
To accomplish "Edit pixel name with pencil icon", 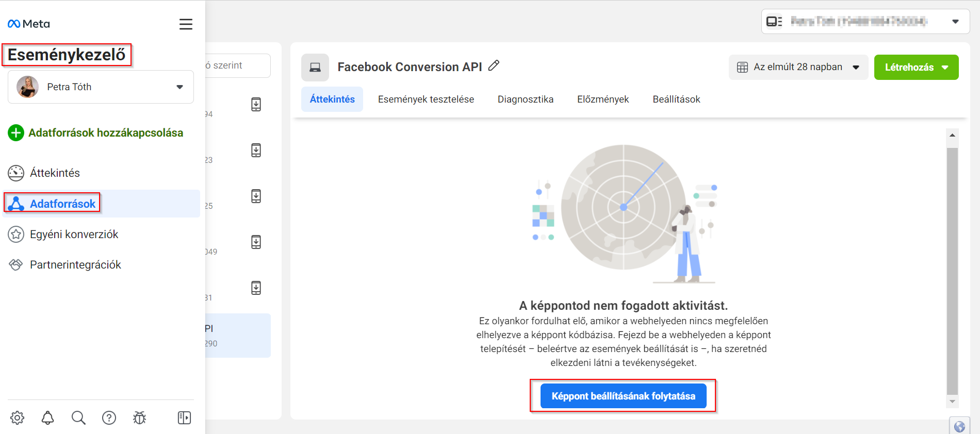I will (494, 65).
